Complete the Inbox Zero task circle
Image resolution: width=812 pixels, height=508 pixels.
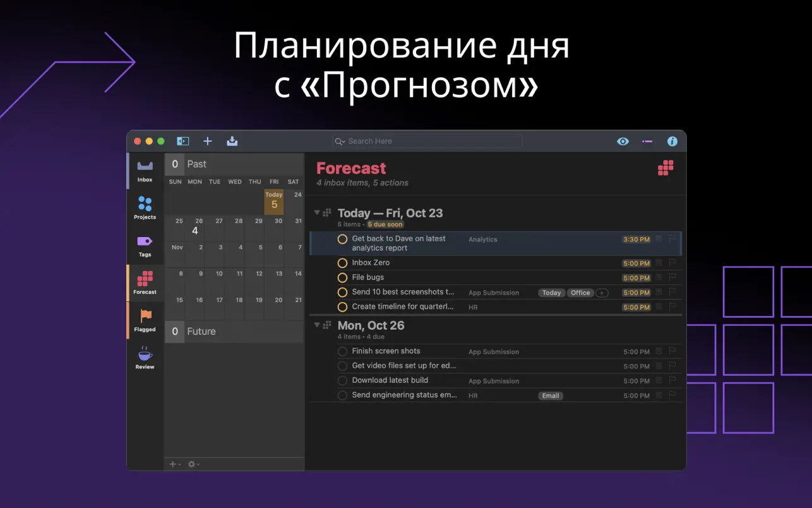342,263
